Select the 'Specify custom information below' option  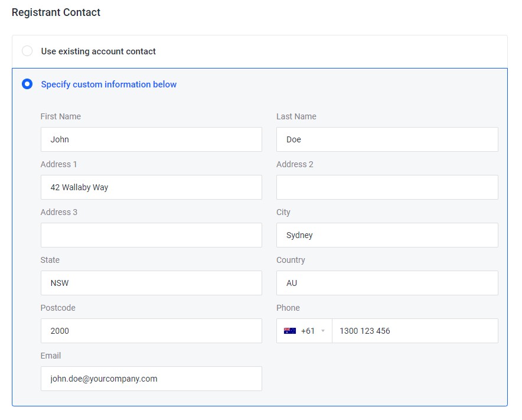coord(27,84)
